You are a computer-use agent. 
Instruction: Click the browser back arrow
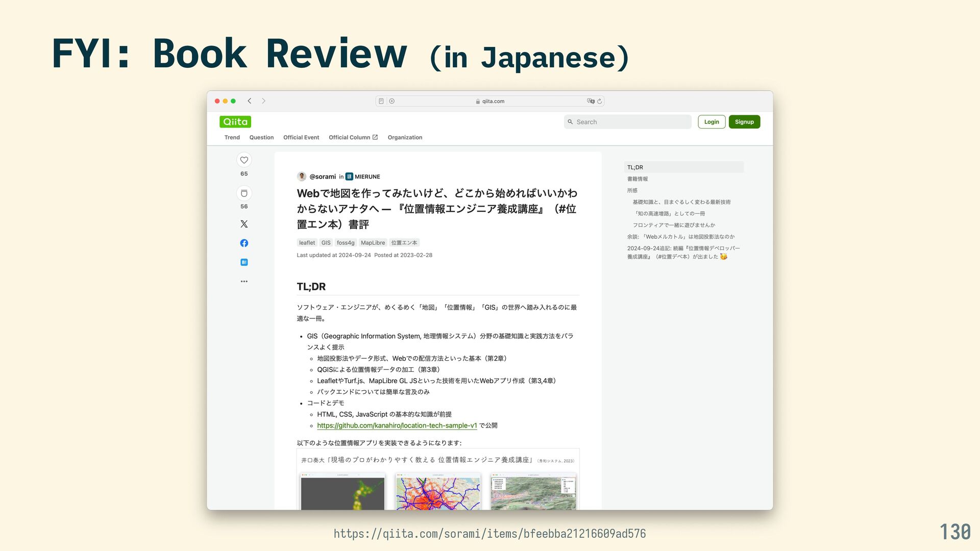point(250,101)
